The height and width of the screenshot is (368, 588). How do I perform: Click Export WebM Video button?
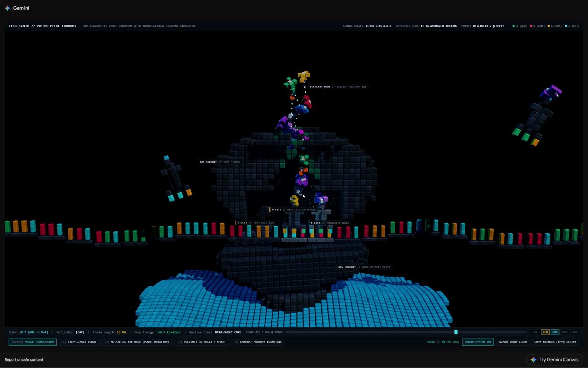(512, 342)
